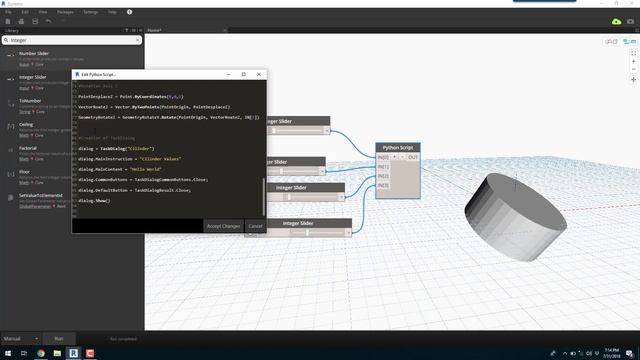Click the zoom out minus icon
The image size is (640, 360).
click(633, 69)
